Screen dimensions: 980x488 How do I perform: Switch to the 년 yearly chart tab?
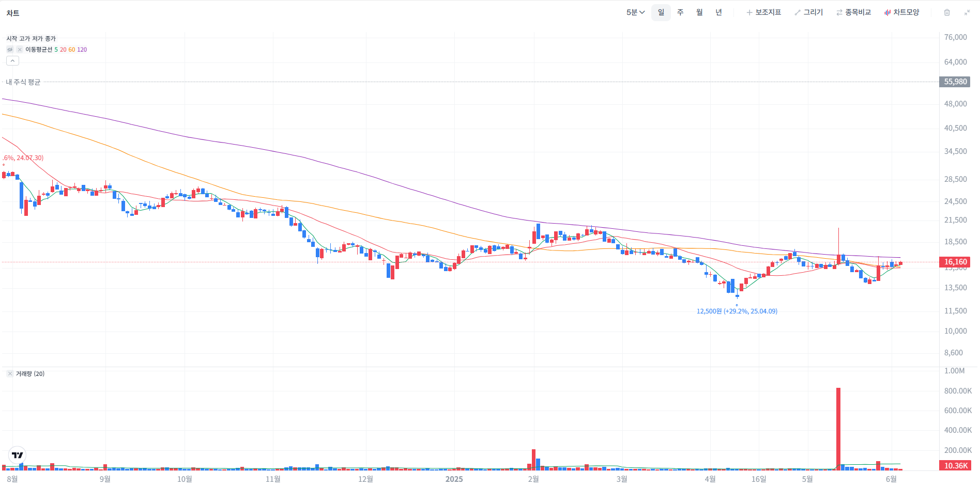click(x=718, y=12)
